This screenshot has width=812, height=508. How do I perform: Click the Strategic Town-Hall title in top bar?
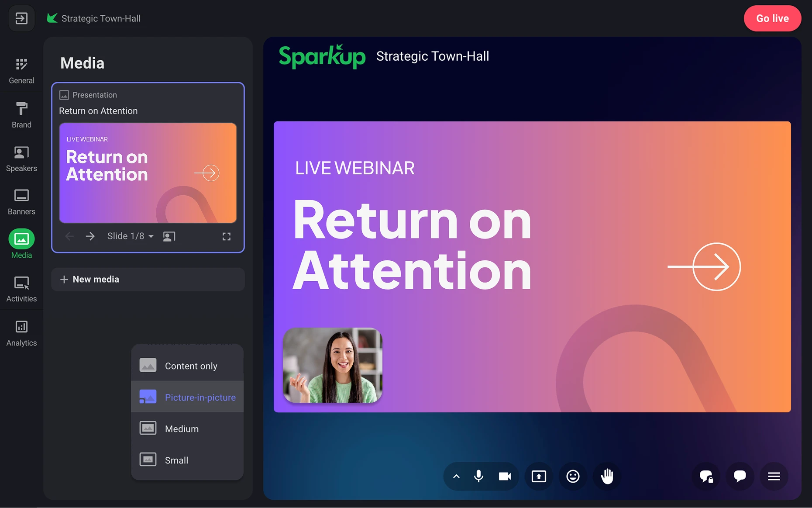101,18
